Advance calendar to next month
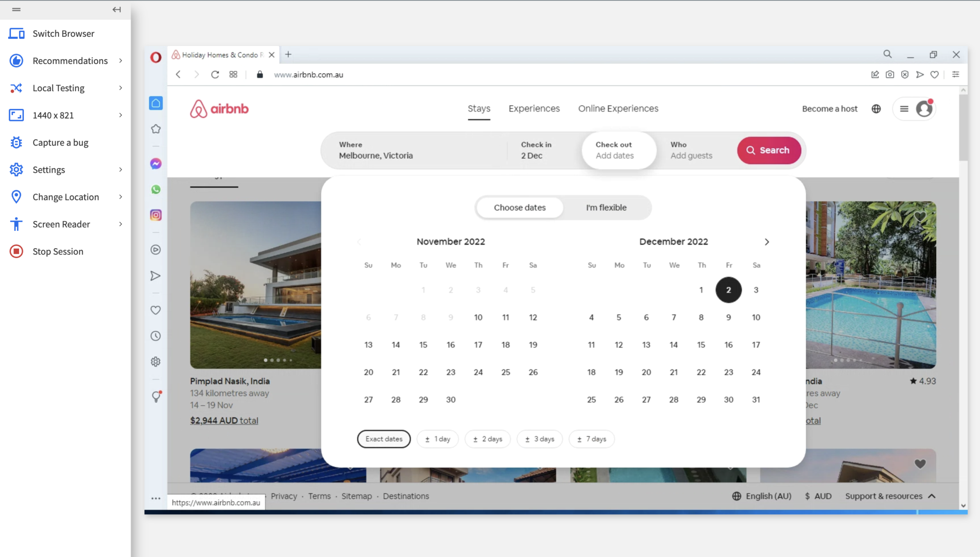980x557 pixels. pos(766,241)
